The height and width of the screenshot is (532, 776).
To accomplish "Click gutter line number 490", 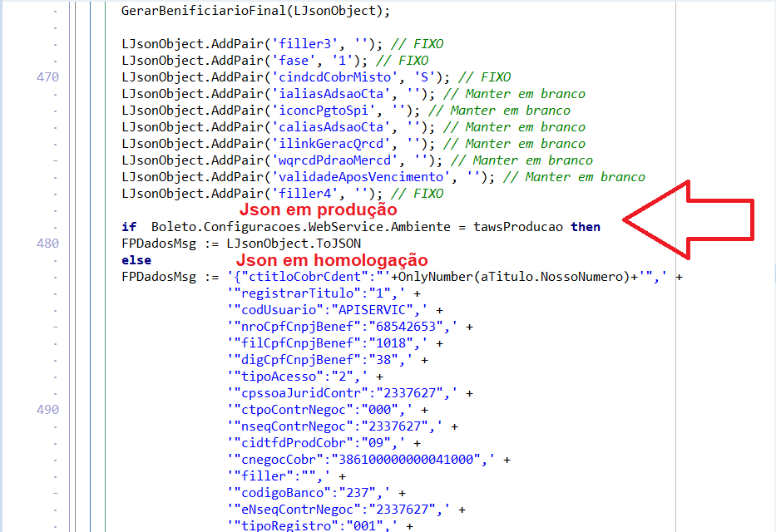I will (47, 410).
